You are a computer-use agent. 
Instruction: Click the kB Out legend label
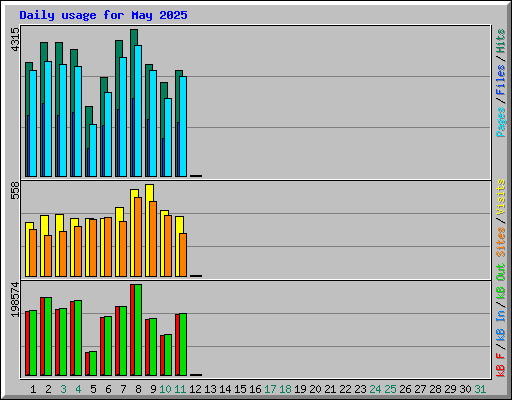tap(500, 282)
